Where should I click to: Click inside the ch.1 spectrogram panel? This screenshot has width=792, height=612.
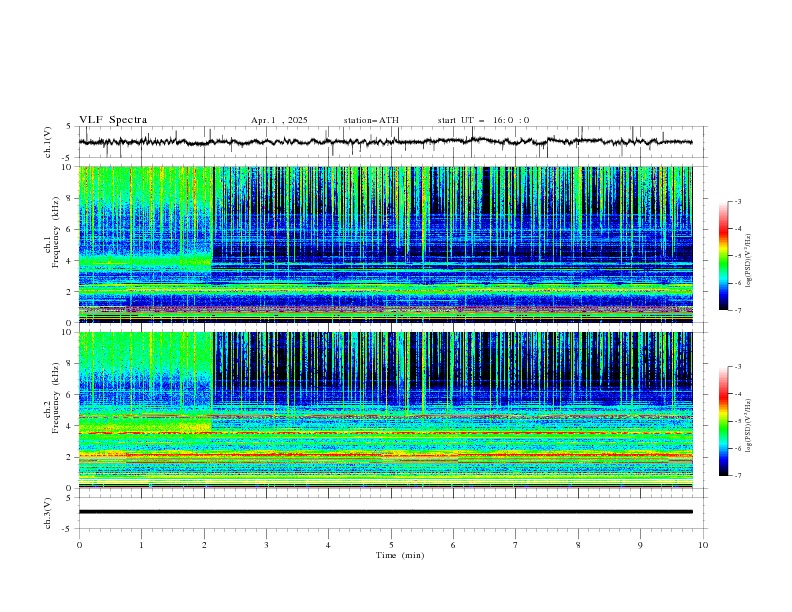(x=385, y=244)
